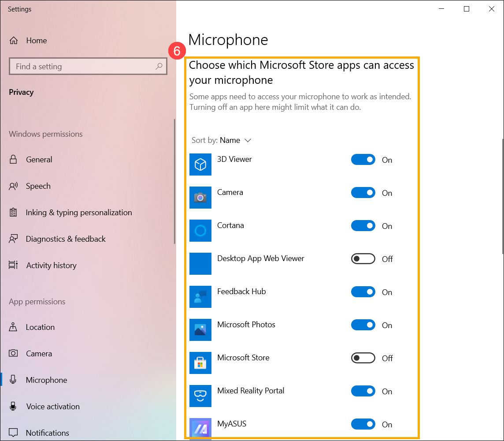Click the Microphone page heading
504x441 pixels.
click(228, 40)
